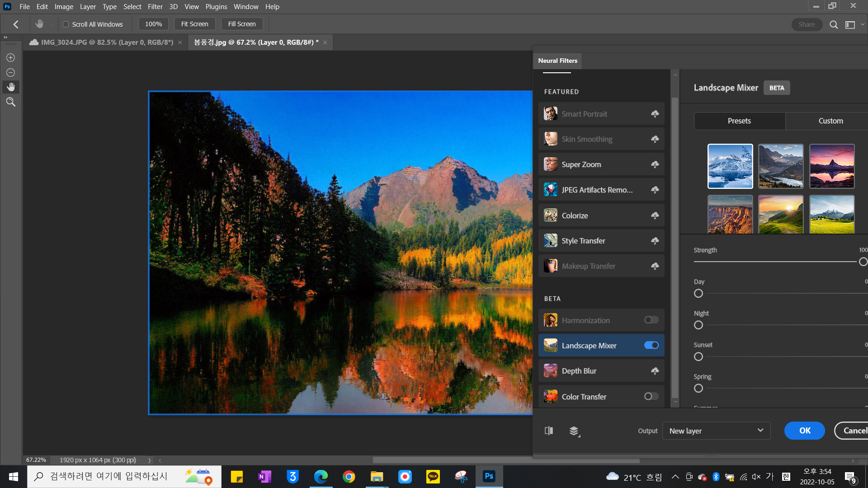
Task: Open the Filter menu
Action: pyautogui.click(x=155, y=7)
